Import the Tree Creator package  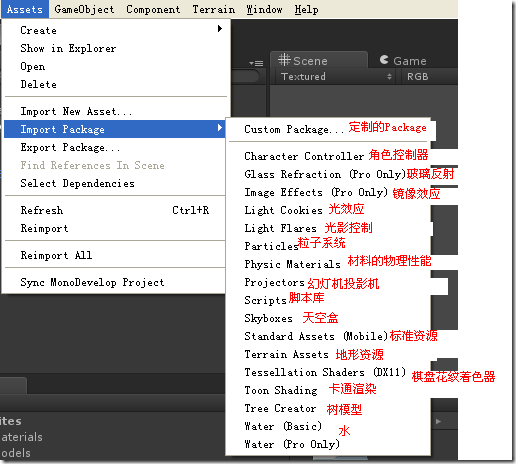click(328, 408)
